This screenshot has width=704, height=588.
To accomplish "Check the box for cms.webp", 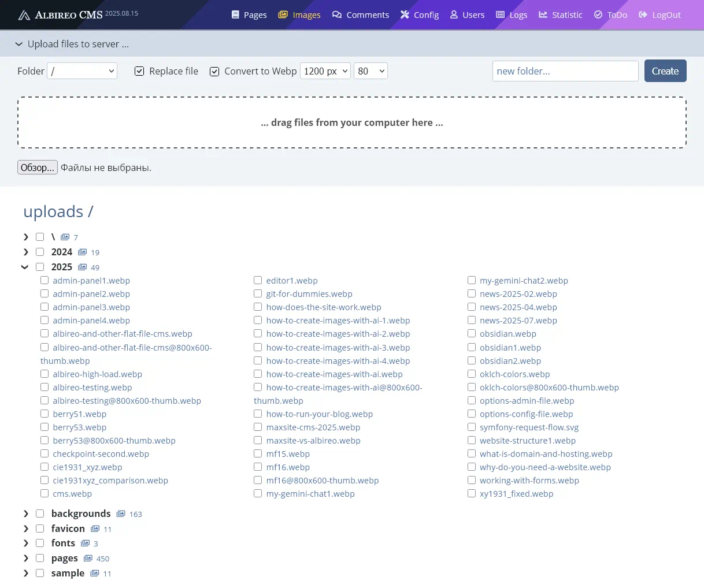I will click(x=45, y=493).
